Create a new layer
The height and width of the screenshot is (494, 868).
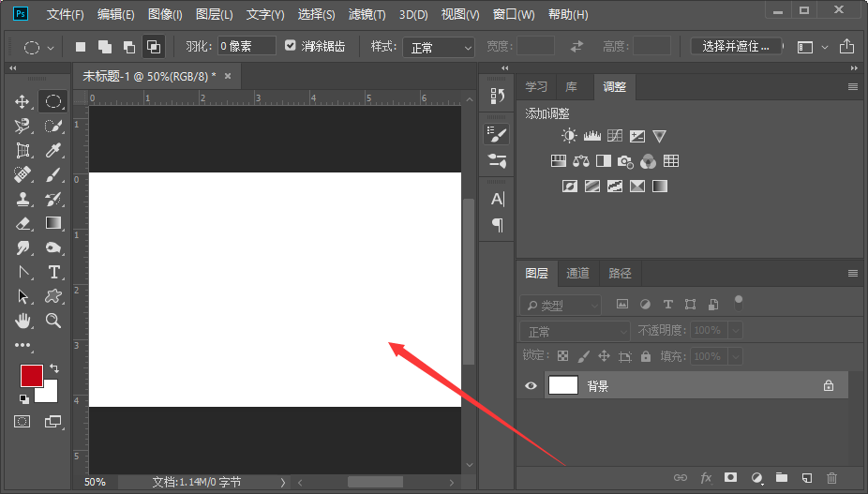tap(806, 477)
